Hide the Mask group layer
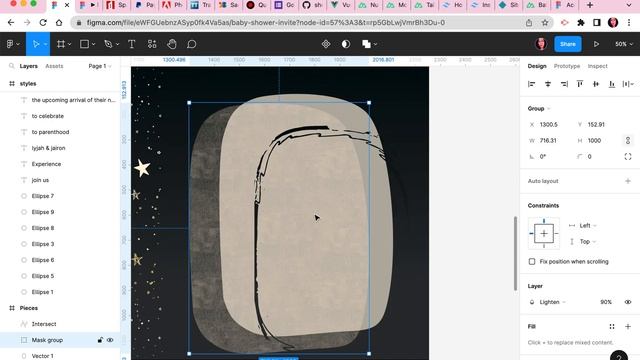This screenshot has height=360, width=640. [x=110, y=340]
